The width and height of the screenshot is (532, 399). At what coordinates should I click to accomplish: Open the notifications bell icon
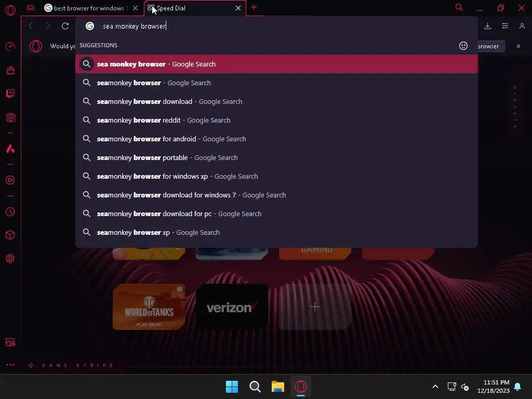point(518,387)
